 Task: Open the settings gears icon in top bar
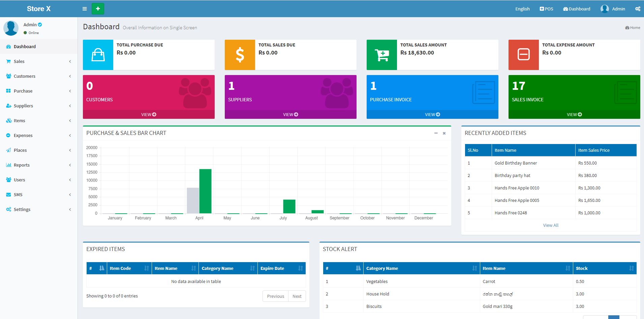638,9
